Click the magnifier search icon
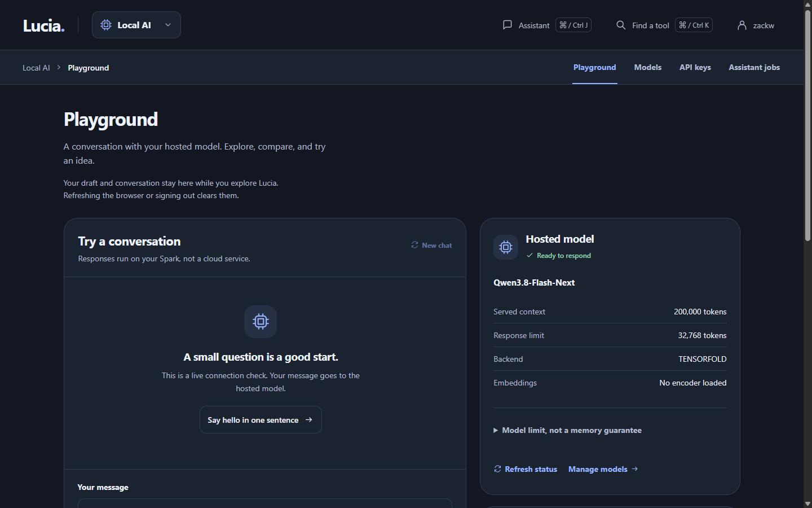The height and width of the screenshot is (508, 812). tap(621, 25)
